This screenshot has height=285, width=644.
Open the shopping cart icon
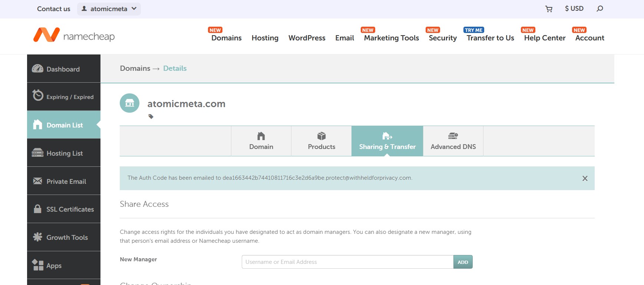pyautogui.click(x=549, y=9)
